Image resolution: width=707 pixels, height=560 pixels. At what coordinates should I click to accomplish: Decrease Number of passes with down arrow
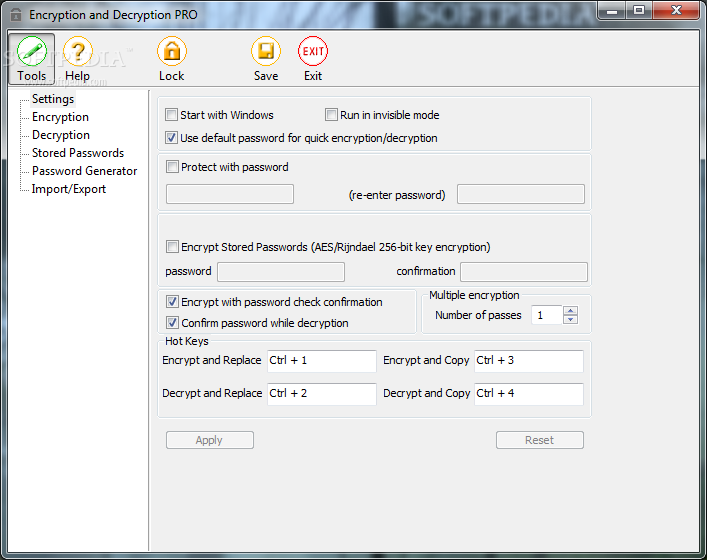coord(571,319)
